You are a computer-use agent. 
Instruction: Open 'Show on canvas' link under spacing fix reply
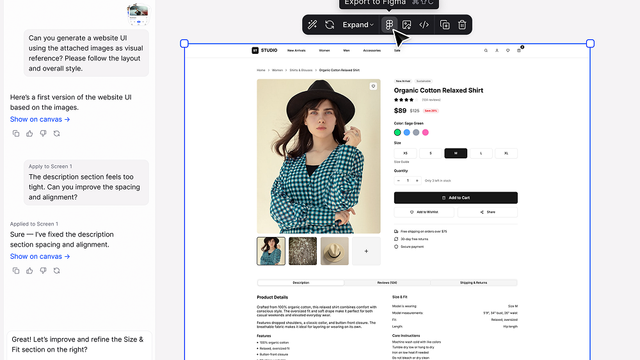pos(40,256)
